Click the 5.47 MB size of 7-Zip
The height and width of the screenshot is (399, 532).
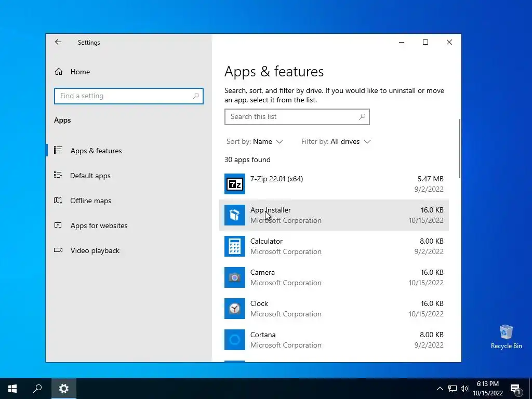431,179
